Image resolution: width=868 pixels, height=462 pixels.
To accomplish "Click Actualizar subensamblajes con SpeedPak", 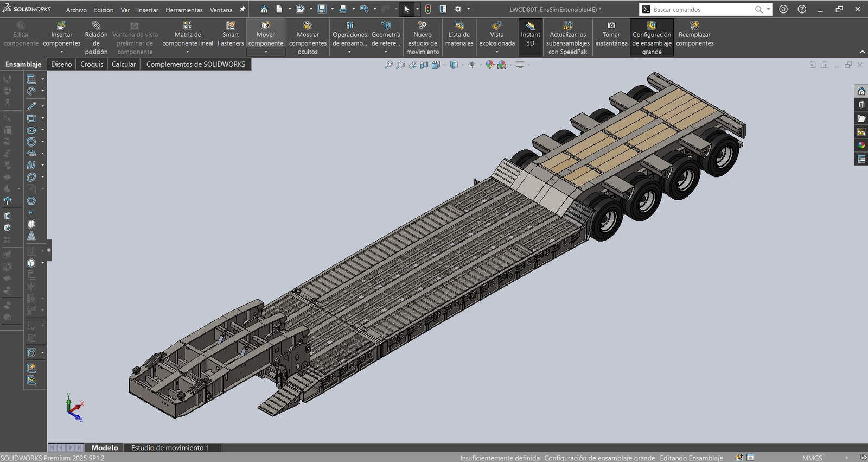I will [567, 38].
